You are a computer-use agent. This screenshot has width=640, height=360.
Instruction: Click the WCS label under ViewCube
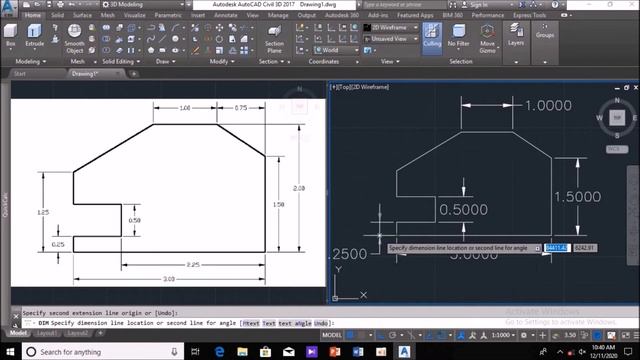pyautogui.click(x=616, y=149)
